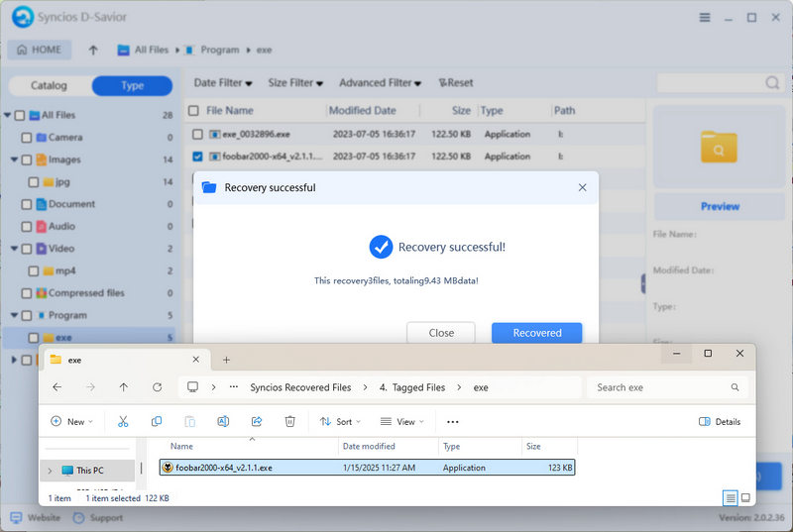The image size is (793, 532).
Task: Click Syncios Recovered Files in Explorer address bar
Action: pos(300,387)
